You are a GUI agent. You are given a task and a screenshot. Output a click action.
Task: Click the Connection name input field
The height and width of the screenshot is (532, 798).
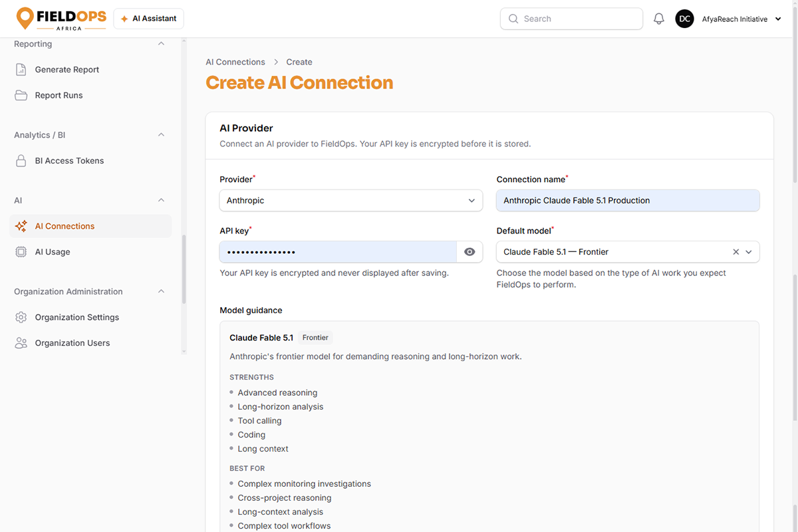click(x=628, y=200)
